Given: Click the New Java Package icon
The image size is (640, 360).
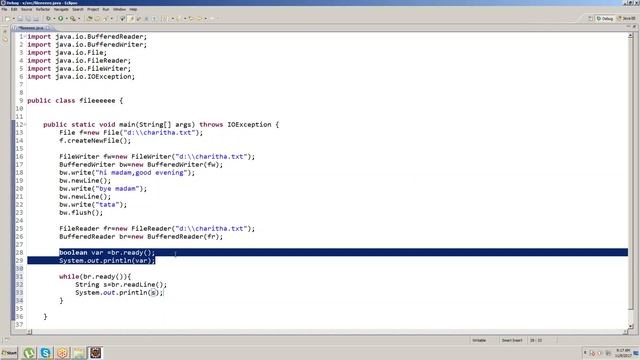Looking at the screenshot, I should 90,18.
